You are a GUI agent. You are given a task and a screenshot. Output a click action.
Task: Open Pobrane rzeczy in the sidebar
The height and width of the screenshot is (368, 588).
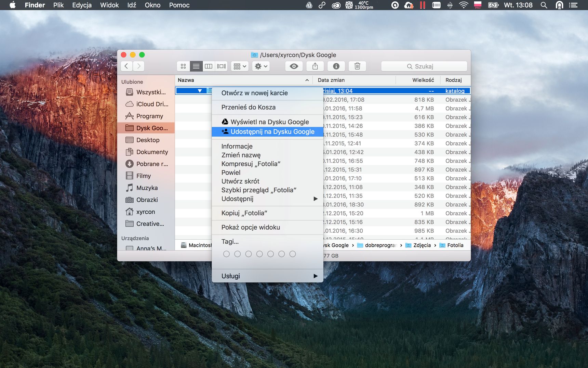(x=146, y=164)
